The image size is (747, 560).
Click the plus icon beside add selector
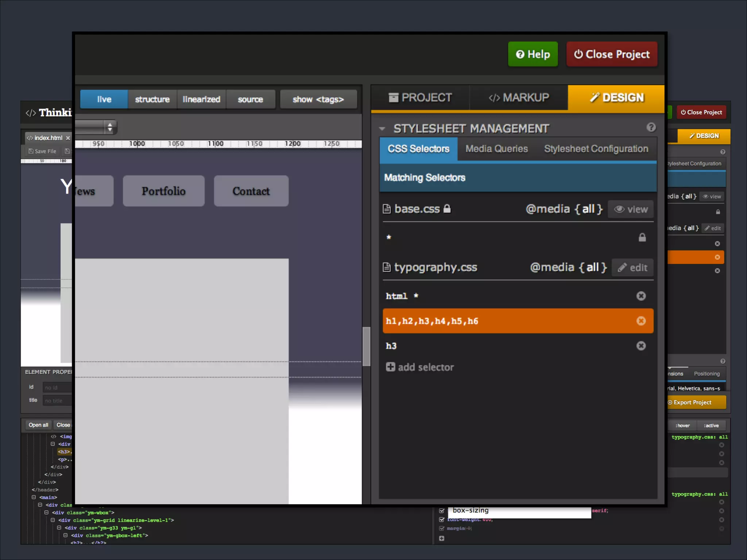coord(390,367)
